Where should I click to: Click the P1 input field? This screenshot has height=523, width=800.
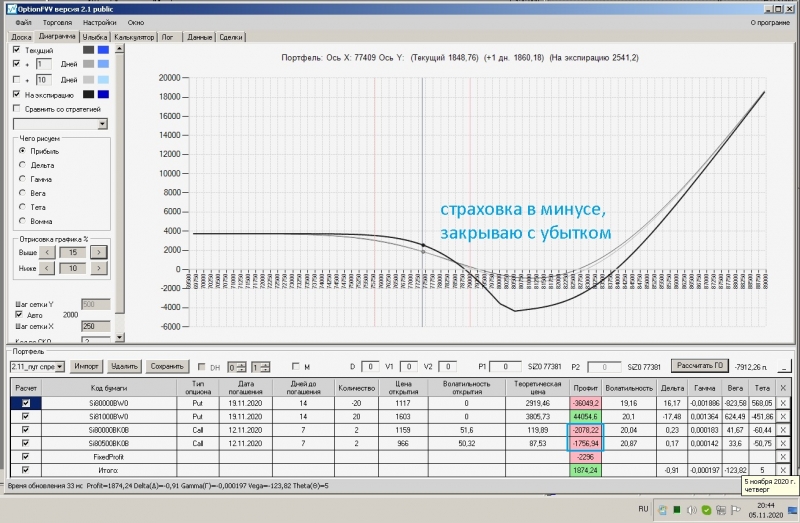[x=505, y=366]
